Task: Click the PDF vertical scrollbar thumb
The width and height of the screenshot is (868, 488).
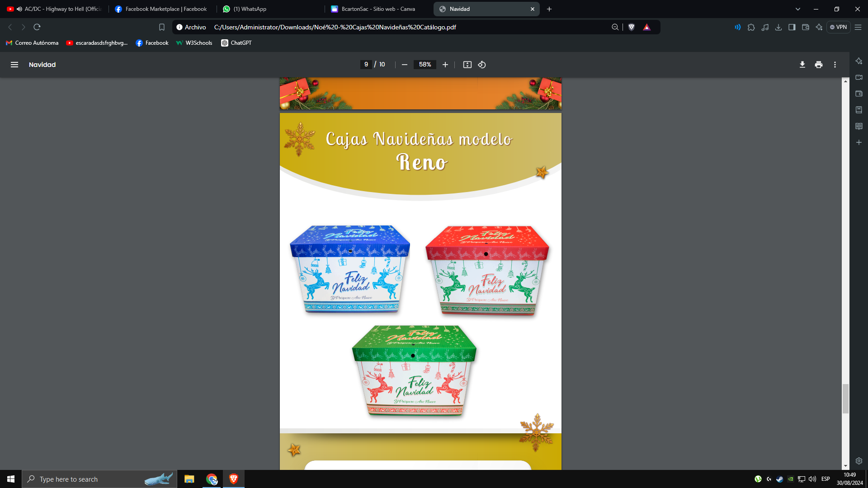Action: click(845, 399)
